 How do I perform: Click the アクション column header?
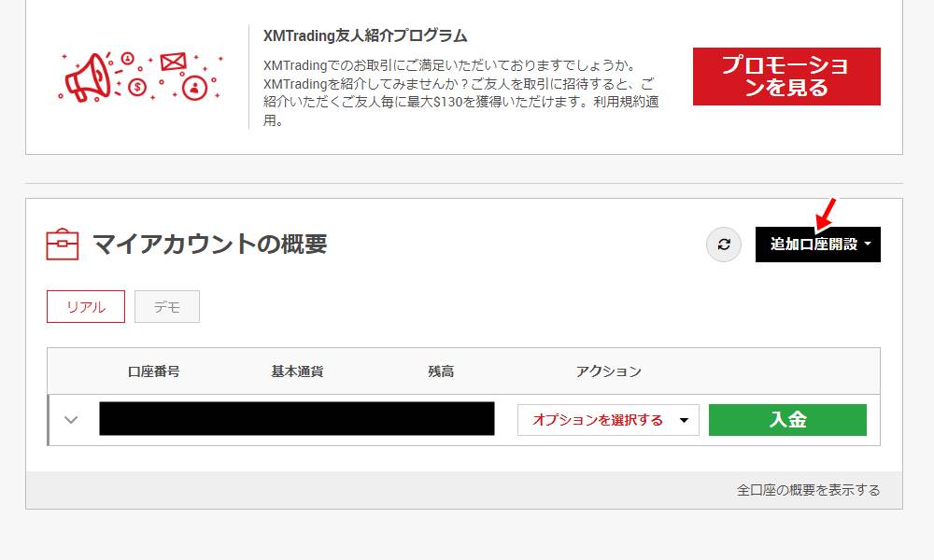pyautogui.click(x=612, y=371)
